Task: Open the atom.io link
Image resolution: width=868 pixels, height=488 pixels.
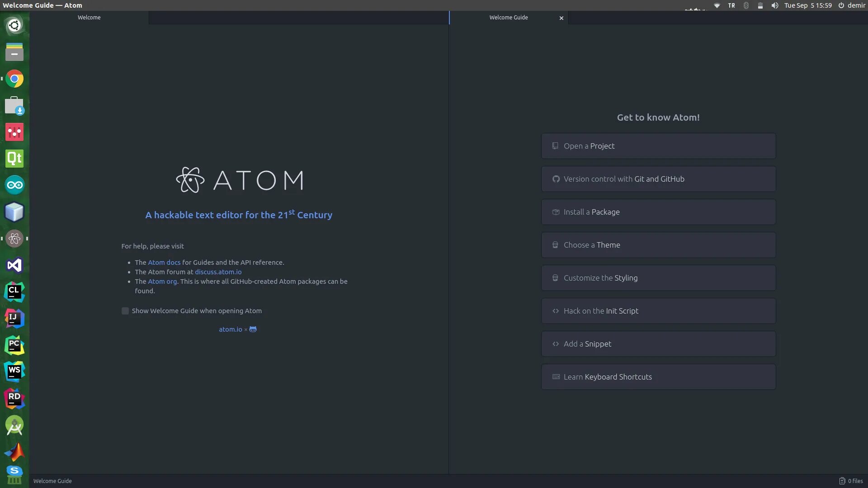Action: pyautogui.click(x=231, y=329)
